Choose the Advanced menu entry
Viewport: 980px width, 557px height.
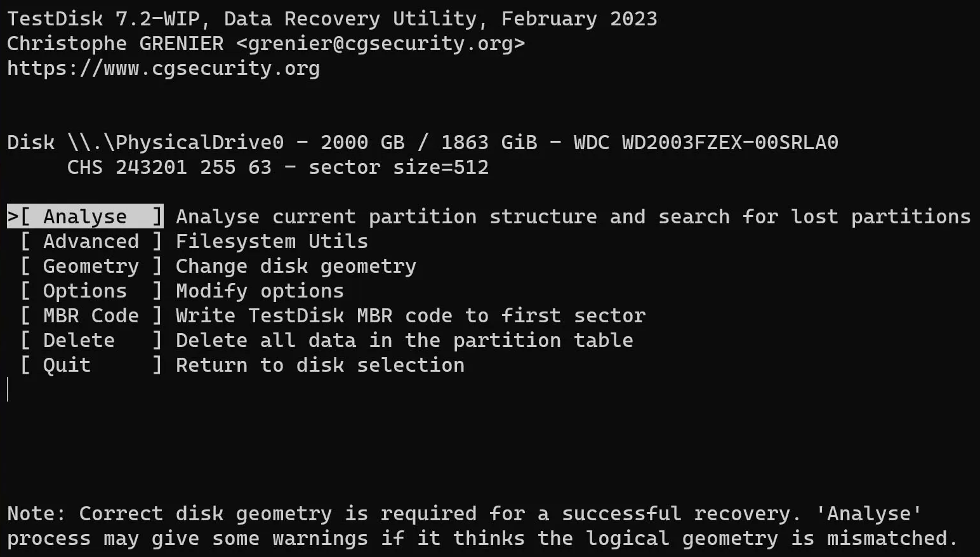point(91,241)
